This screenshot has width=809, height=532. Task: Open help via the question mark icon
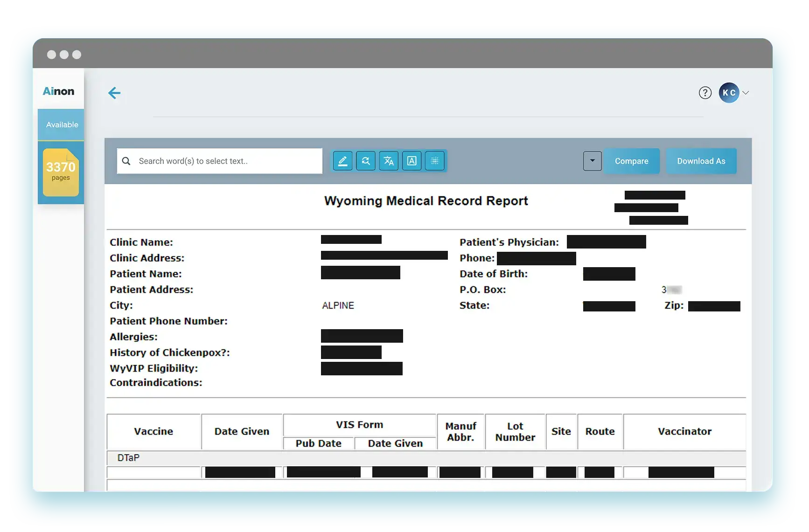(704, 93)
